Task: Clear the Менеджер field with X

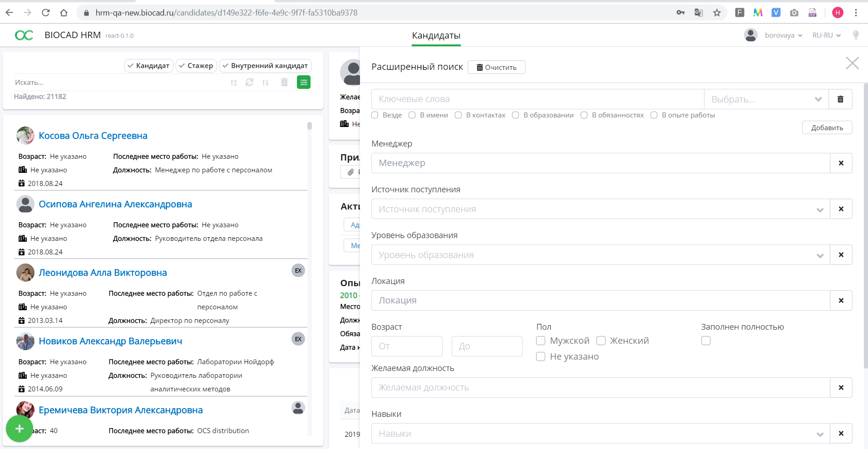Action: click(x=841, y=163)
